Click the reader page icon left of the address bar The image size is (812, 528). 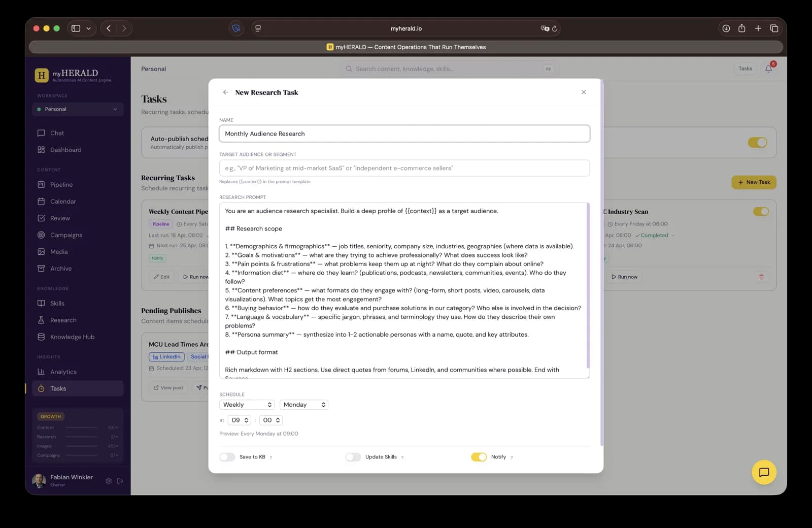258,28
